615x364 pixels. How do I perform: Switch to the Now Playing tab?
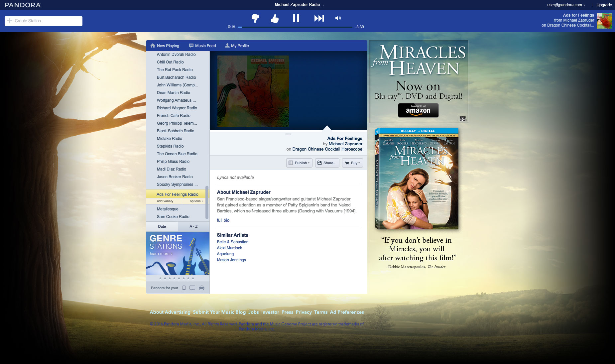165,46
